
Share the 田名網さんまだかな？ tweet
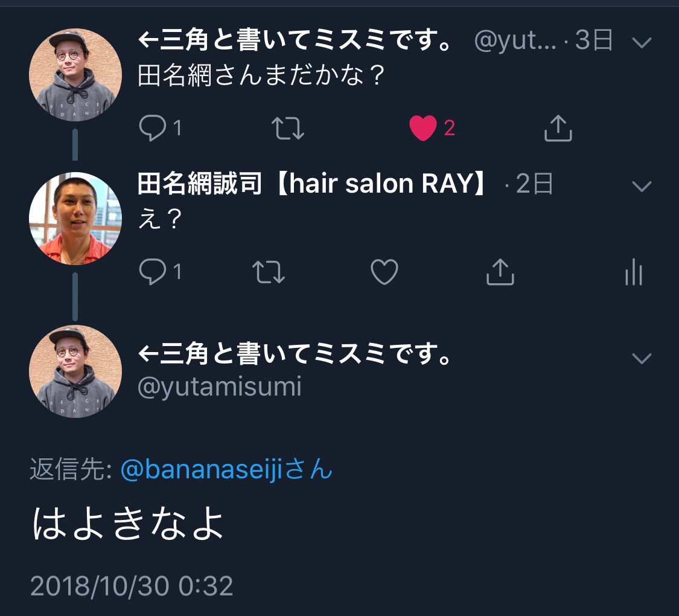[x=558, y=128]
